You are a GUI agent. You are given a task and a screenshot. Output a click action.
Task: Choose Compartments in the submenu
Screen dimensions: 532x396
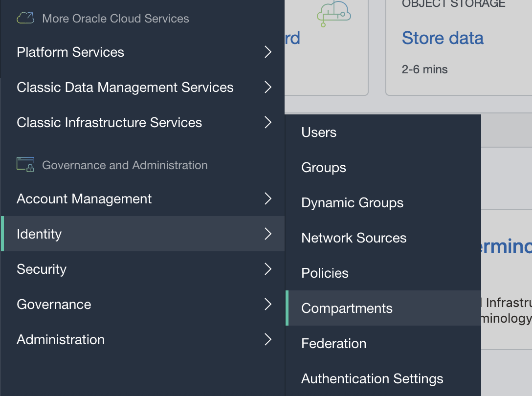pos(347,308)
